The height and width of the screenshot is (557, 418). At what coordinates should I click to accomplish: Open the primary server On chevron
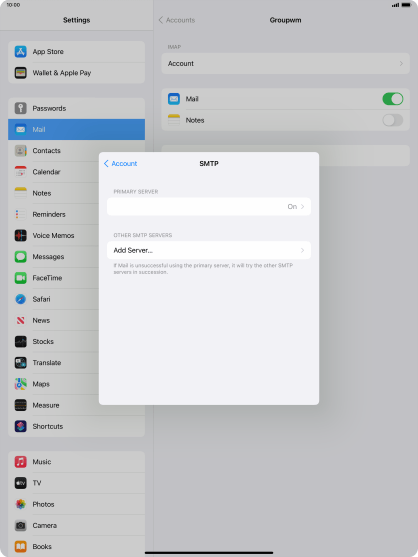click(302, 206)
